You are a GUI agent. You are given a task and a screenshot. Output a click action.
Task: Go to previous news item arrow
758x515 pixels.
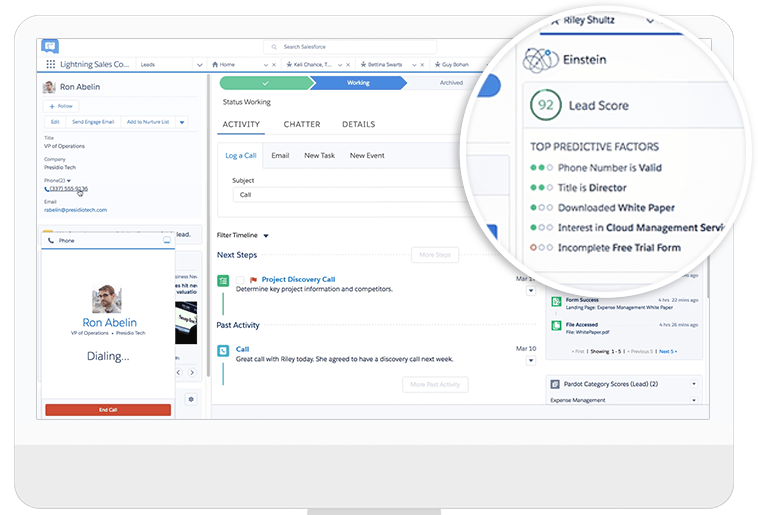point(179,372)
